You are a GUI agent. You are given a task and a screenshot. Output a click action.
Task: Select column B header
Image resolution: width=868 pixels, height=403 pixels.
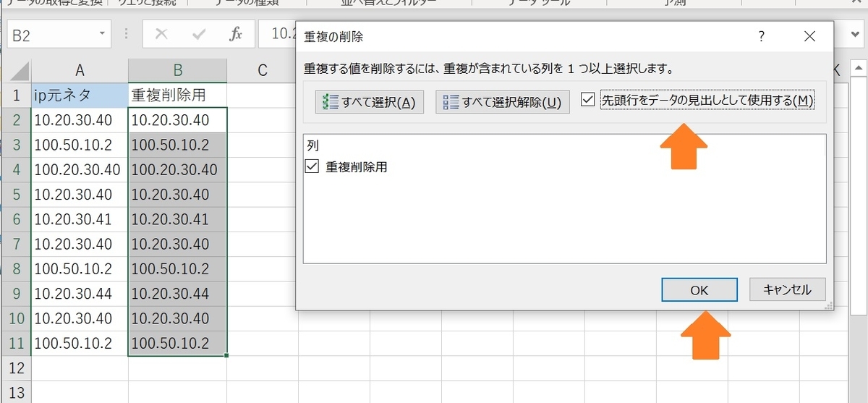click(x=177, y=70)
